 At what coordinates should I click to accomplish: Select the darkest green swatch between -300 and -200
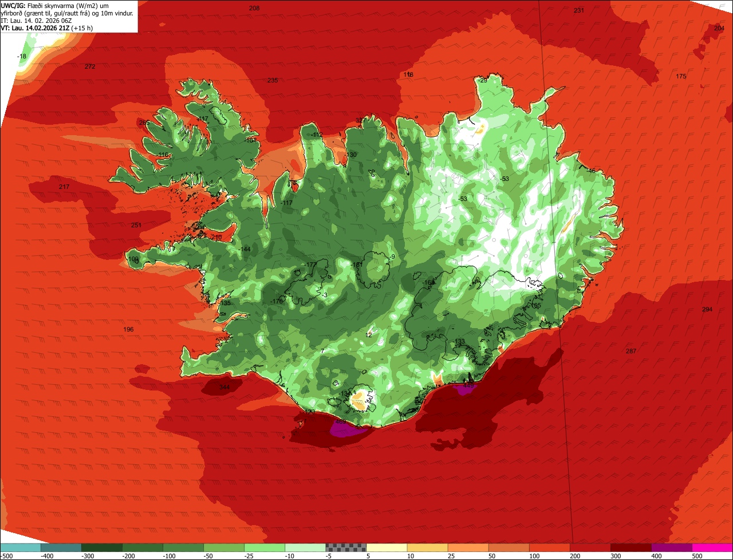[102, 547]
